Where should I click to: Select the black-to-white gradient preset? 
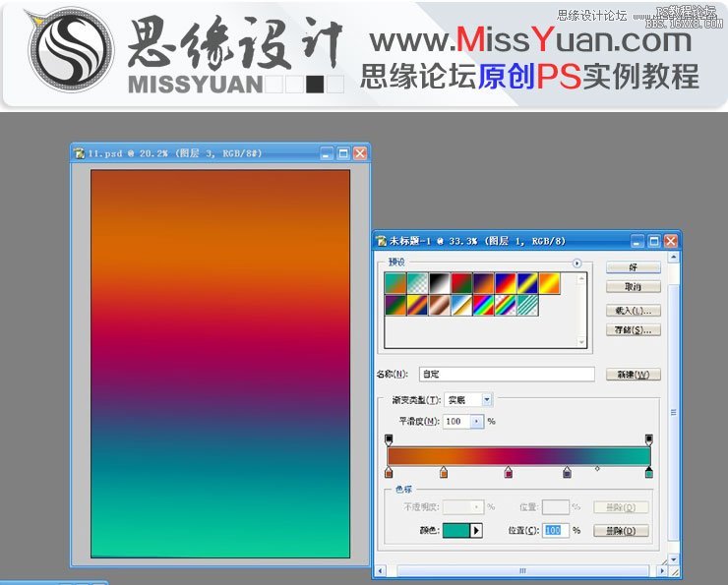click(x=439, y=283)
